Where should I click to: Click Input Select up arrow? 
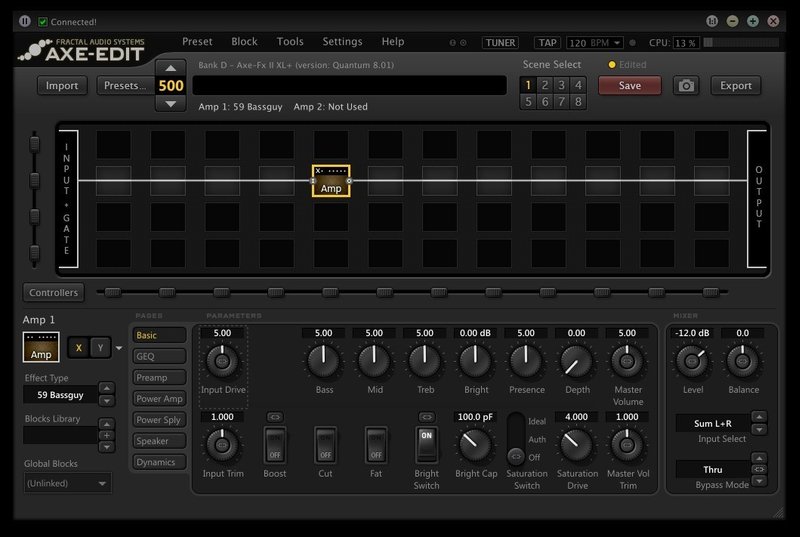759,417
